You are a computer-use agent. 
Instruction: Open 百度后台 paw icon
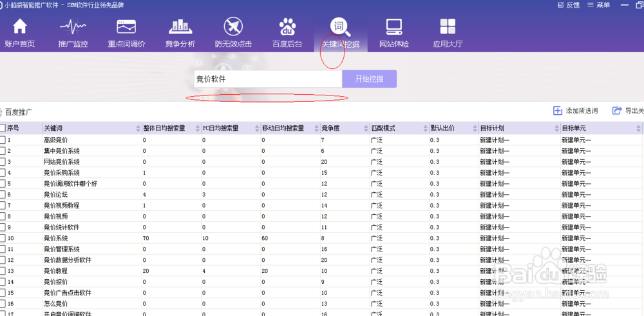coord(287,26)
